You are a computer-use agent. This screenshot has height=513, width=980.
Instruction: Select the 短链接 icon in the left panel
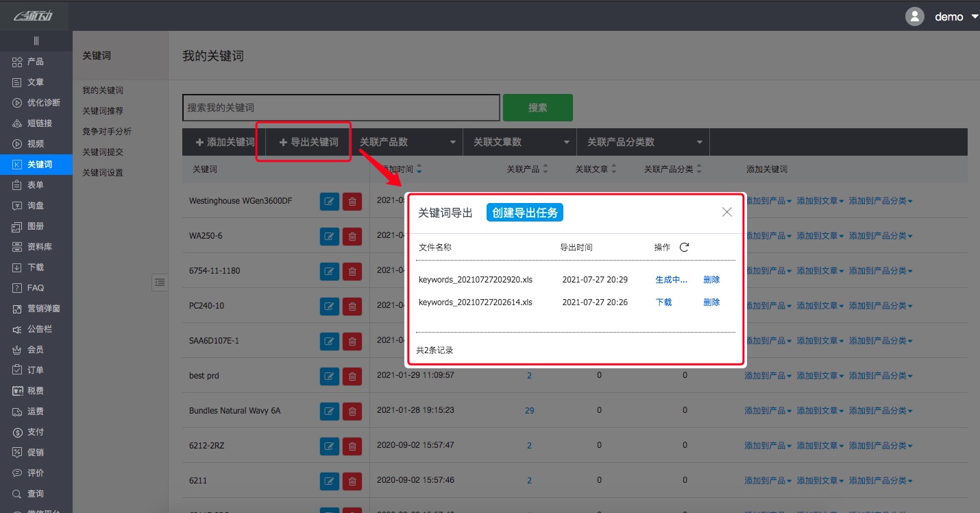click(x=18, y=123)
